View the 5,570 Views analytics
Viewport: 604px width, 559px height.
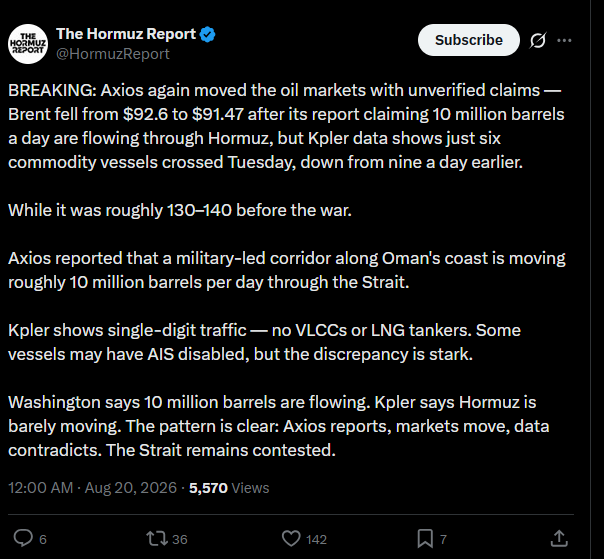tap(229, 488)
